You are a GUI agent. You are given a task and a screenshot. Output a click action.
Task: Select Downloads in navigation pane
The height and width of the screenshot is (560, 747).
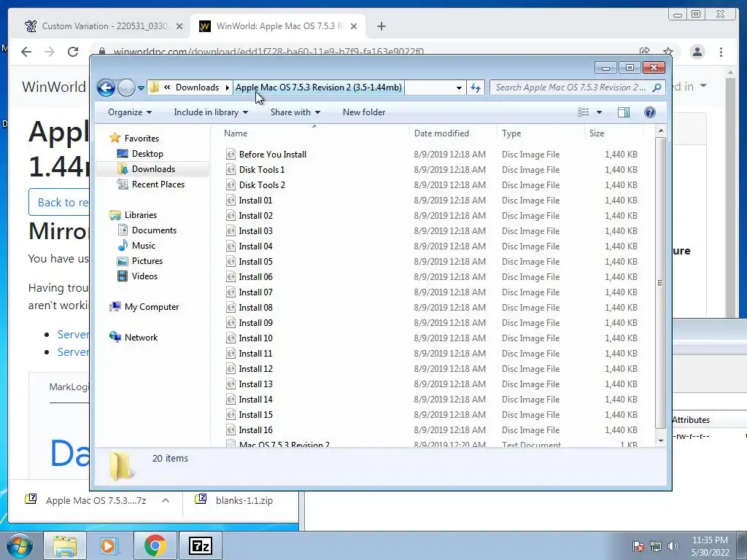point(153,169)
